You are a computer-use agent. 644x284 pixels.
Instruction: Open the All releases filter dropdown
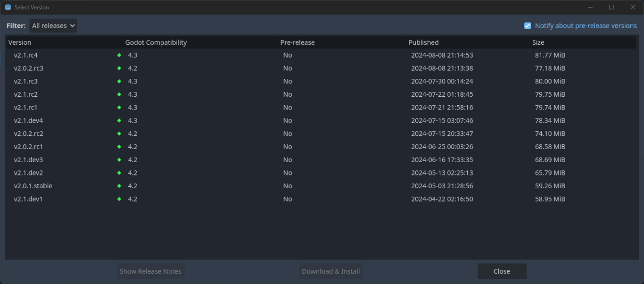pyautogui.click(x=53, y=25)
